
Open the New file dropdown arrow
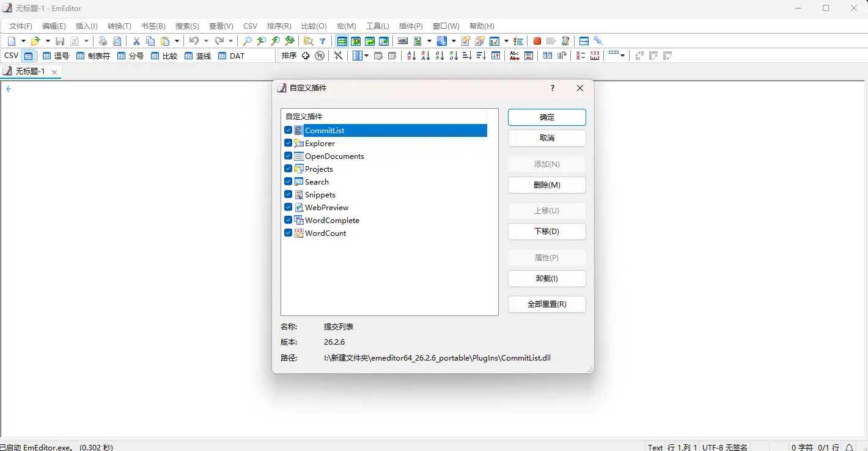coord(23,41)
